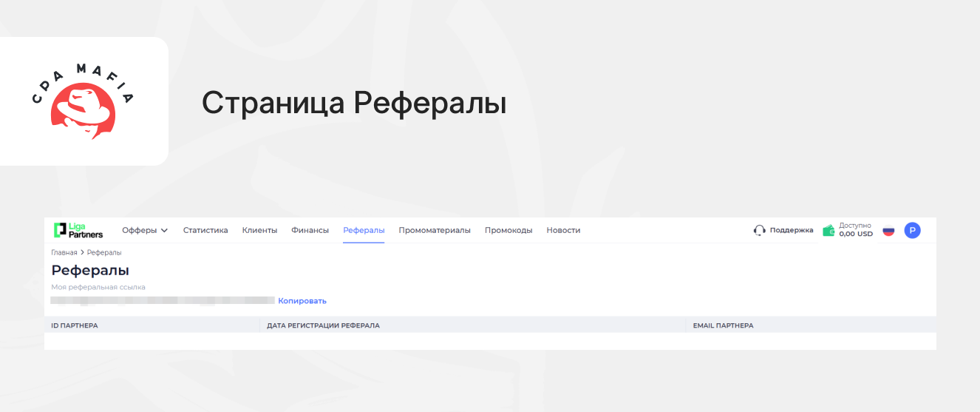This screenshot has height=412, width=980.
Task: Open the Russian flag language selector
Action: pyautogui.click(x=888, y=231)
